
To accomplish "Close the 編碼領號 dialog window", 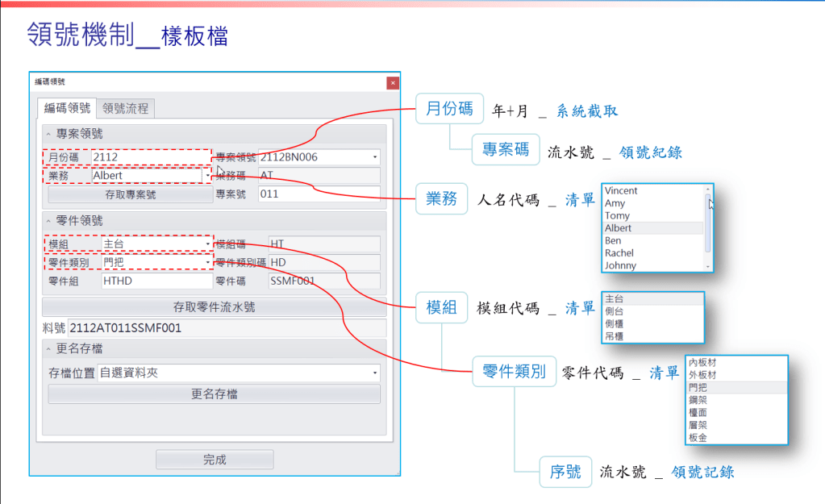I will tap(392, 82).
